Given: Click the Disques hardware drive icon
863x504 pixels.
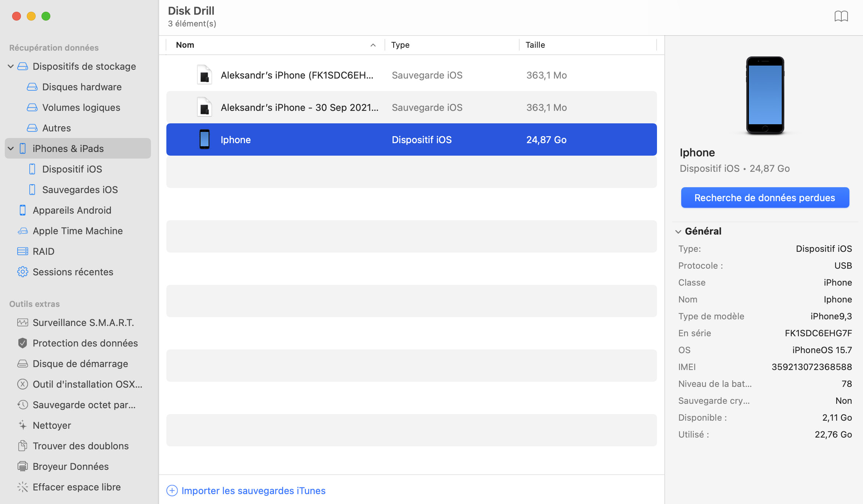Looking at the screenshot, I should pos(32,87).
